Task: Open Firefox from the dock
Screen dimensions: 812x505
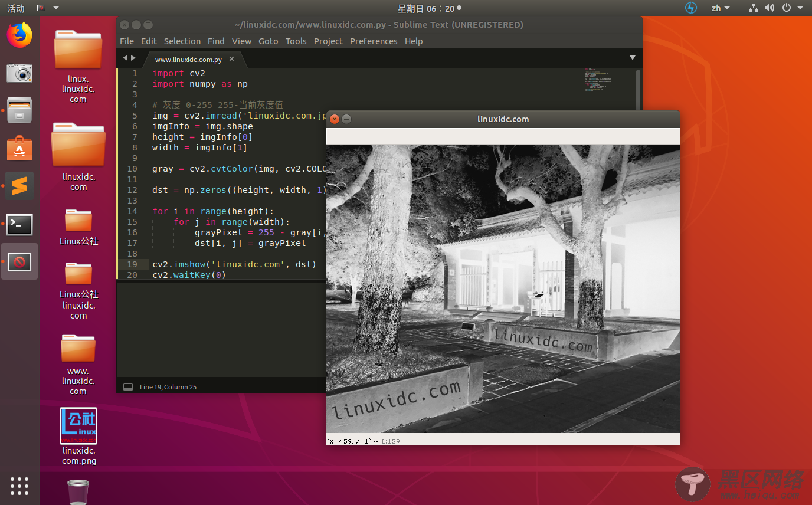Action: 19,35
